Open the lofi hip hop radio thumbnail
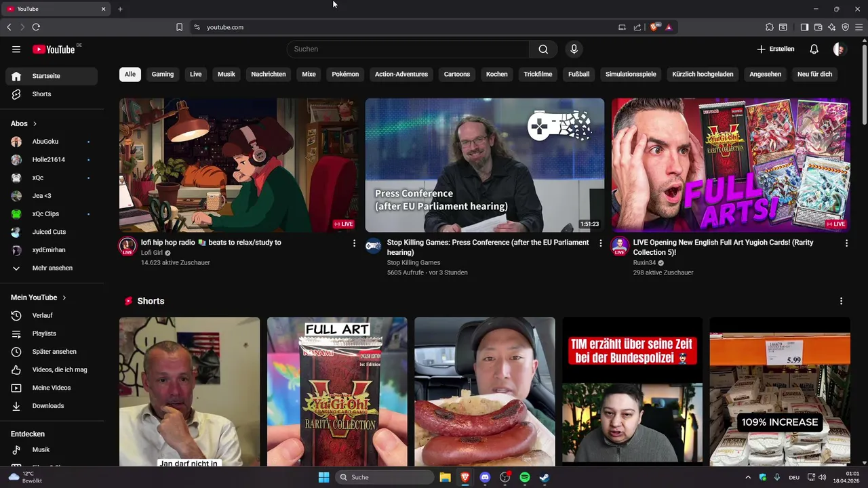Image resolution: width=868 pixels, height=488 pixels. [239, 165]
